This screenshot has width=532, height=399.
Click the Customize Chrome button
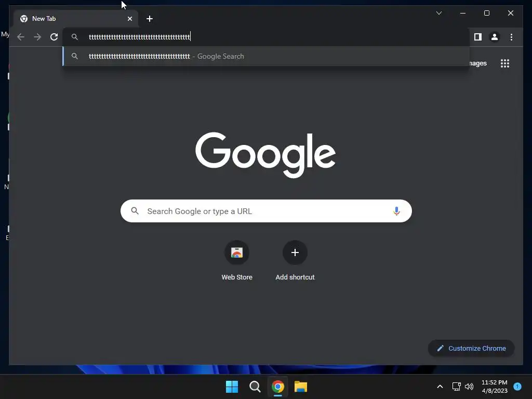pos(471,349)
